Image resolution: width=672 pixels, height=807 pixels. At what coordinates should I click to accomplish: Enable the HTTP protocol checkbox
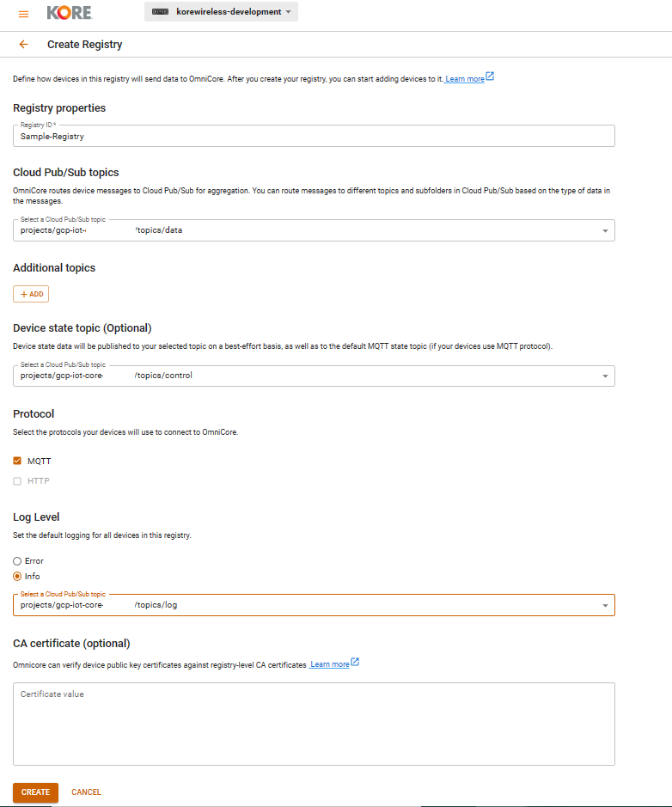tap(16, 480)
